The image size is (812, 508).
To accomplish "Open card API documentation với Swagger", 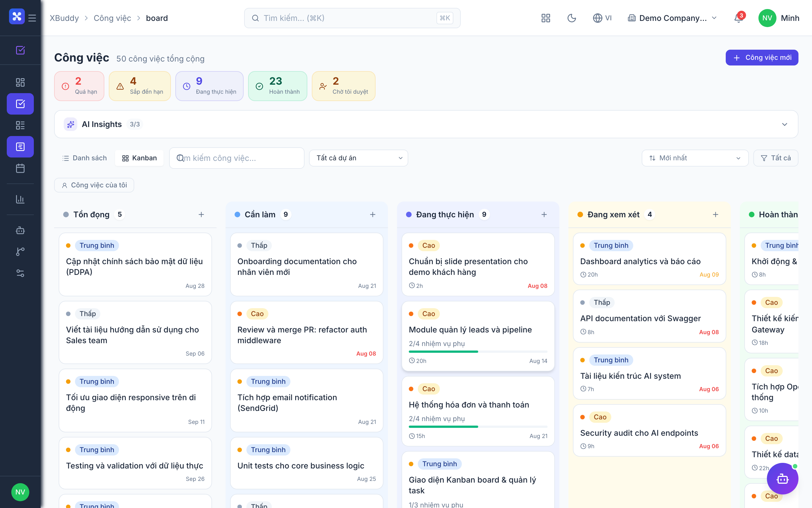I will point(649,316).
